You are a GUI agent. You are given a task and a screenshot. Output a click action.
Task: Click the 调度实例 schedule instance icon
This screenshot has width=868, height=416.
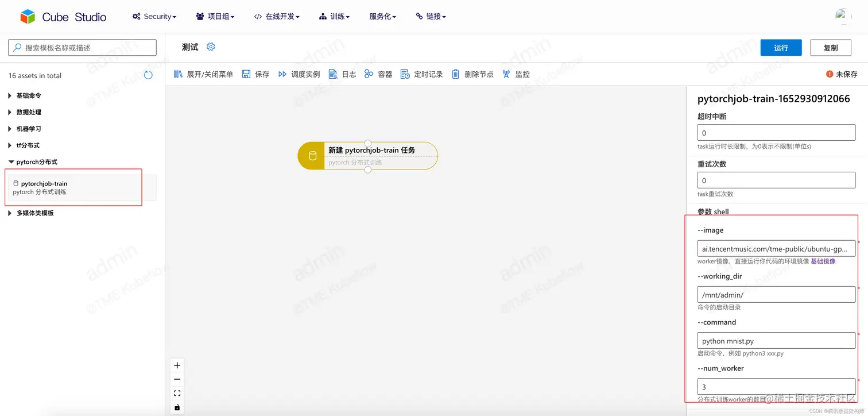(299, 74)
